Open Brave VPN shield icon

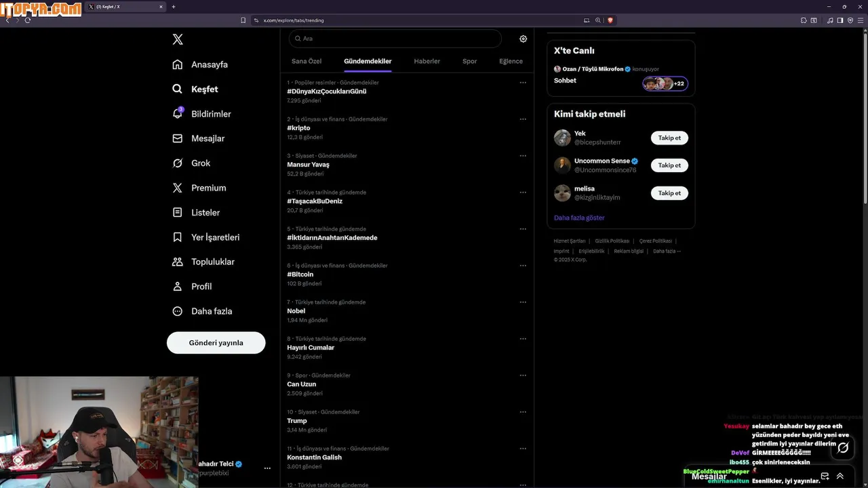click(850, 20)
